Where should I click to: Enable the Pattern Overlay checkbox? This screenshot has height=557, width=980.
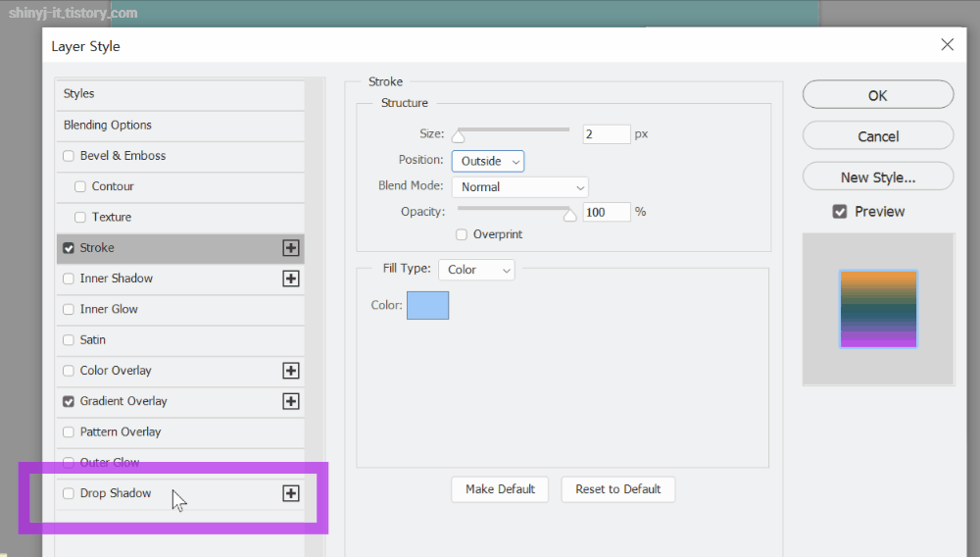(x=69, y=431)
